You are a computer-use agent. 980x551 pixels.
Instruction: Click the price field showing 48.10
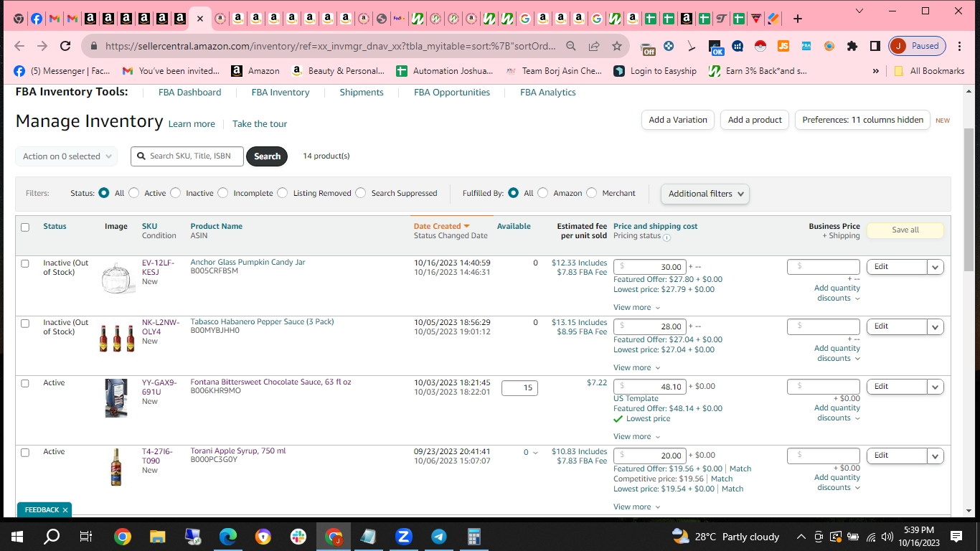coord(650,387)
